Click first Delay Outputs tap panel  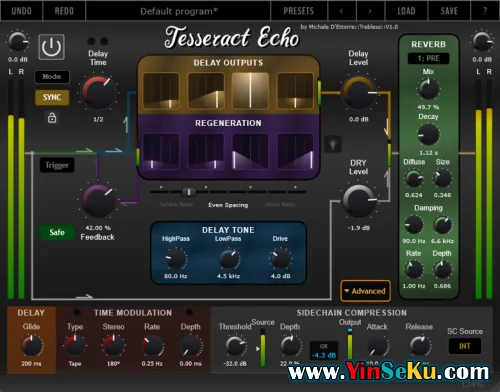tap(161, 91)
